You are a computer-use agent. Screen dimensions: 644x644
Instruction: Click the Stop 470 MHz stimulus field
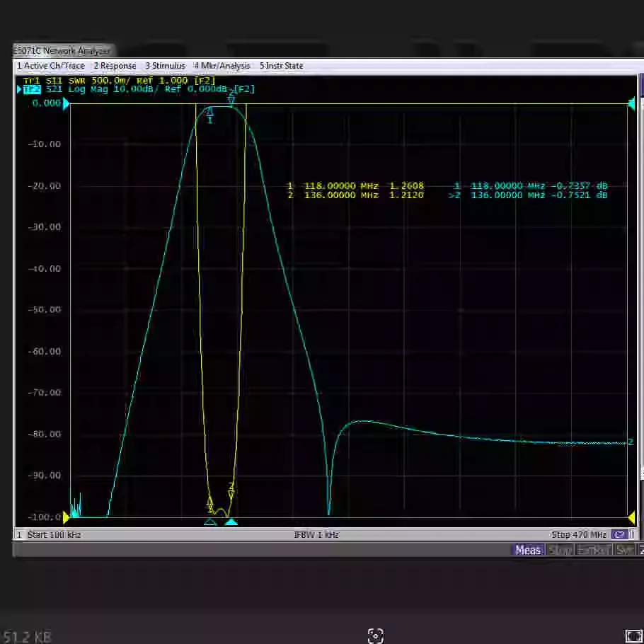579,535
